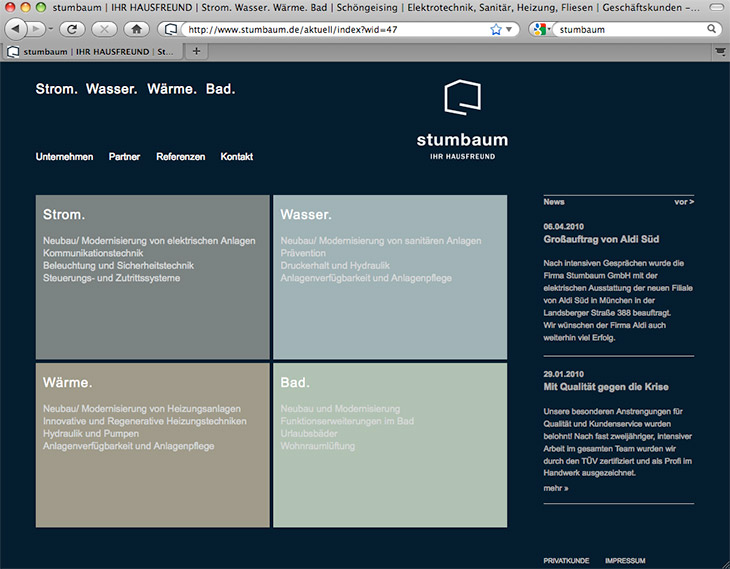The image size is (730, 569).
Task: Zoom the window with the green button
Action: (x=41, y=7)
